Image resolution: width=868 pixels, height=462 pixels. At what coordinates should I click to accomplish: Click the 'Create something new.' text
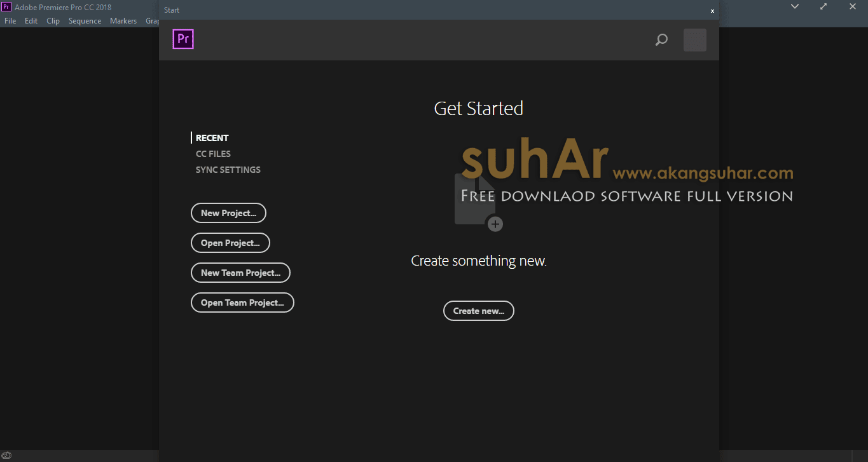point(479,261)
